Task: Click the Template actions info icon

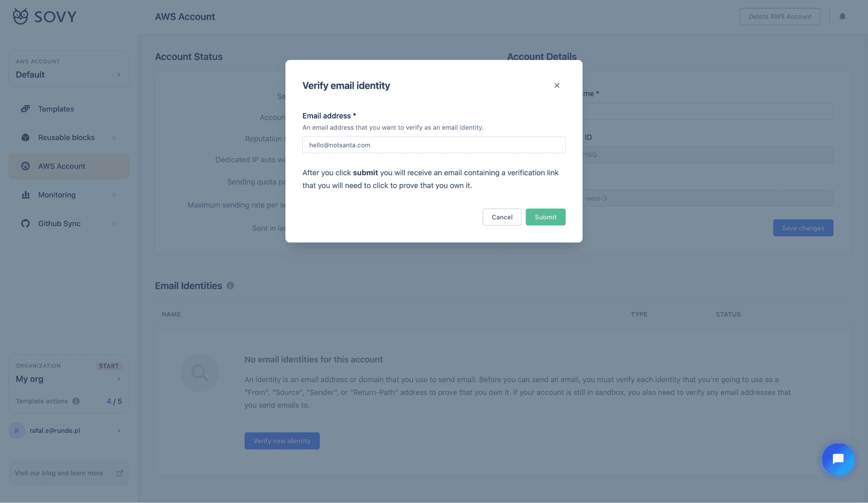Action: pos(76,401)
